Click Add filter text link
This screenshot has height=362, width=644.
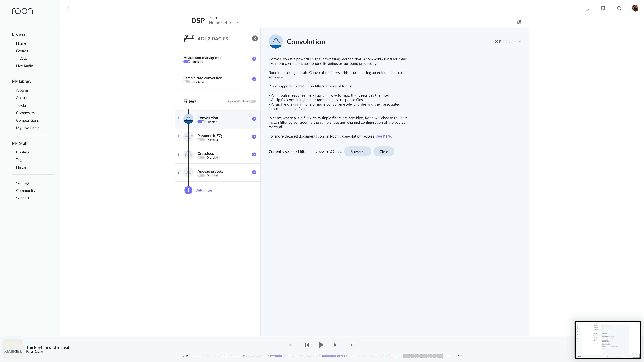click(x=204, y=190)
